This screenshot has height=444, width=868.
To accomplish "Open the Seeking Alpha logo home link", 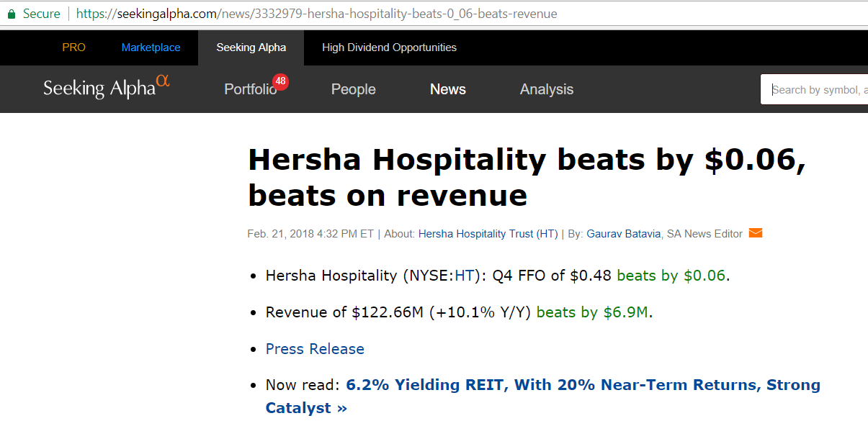I will [x=107, y=87].
